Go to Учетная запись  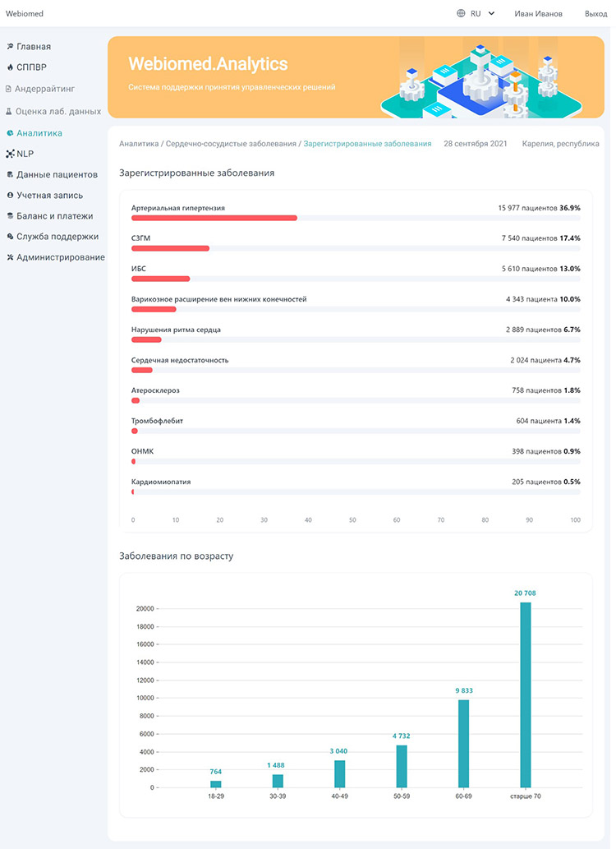[x=49, y=195]
